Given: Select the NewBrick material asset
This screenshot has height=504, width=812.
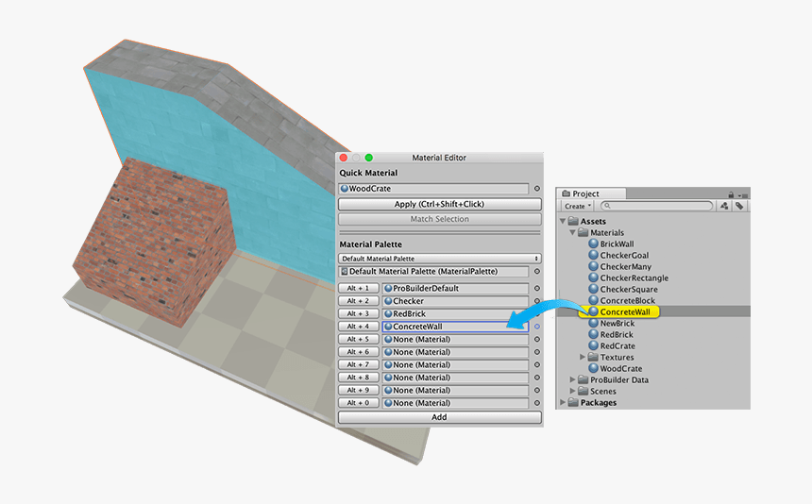Looking at the screenshot, I should pos(617,324).
